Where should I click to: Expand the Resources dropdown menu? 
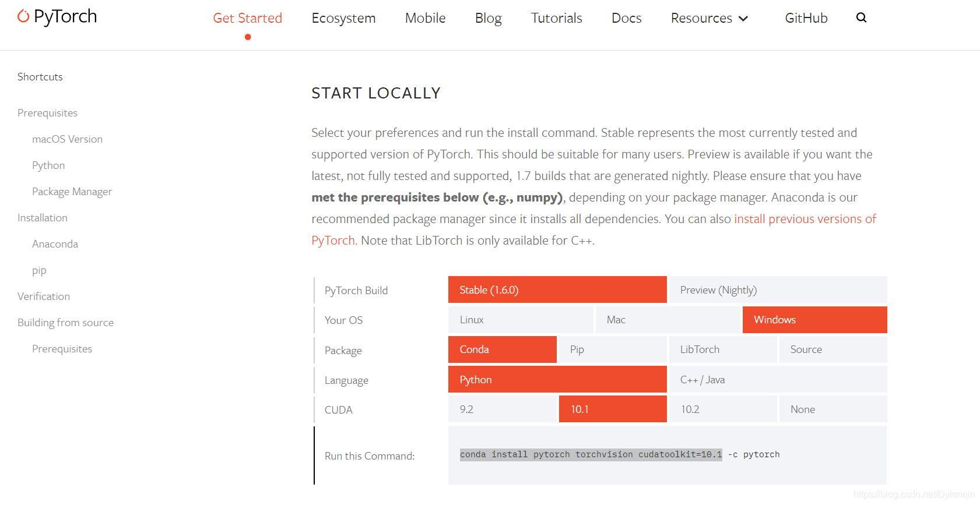(709, 18)
